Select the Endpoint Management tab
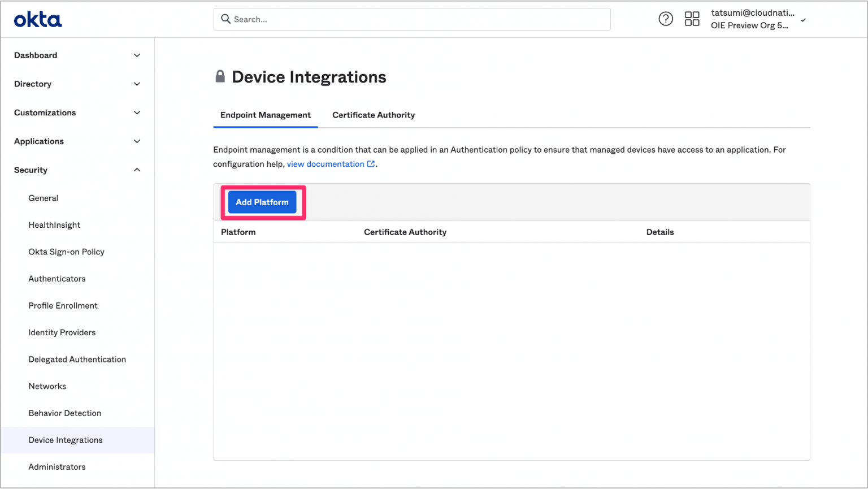The image size is (868, 489). [265, 115]
